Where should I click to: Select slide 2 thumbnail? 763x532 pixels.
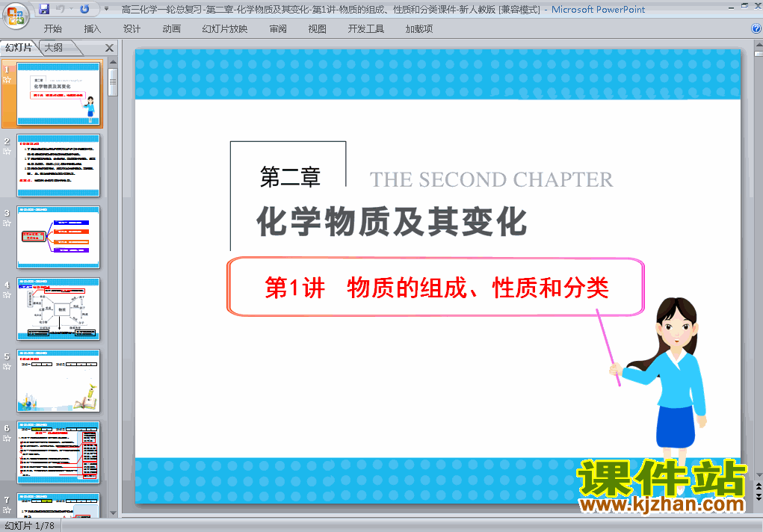58,165
